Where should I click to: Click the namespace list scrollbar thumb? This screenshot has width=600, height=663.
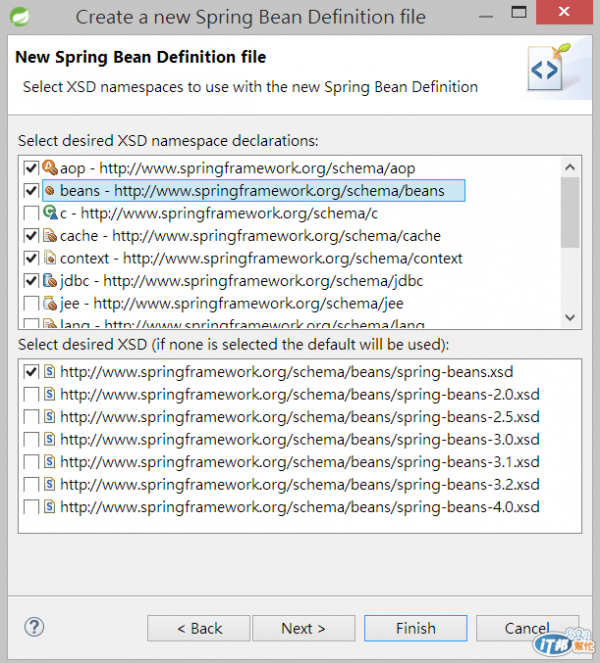pos(570,212)
